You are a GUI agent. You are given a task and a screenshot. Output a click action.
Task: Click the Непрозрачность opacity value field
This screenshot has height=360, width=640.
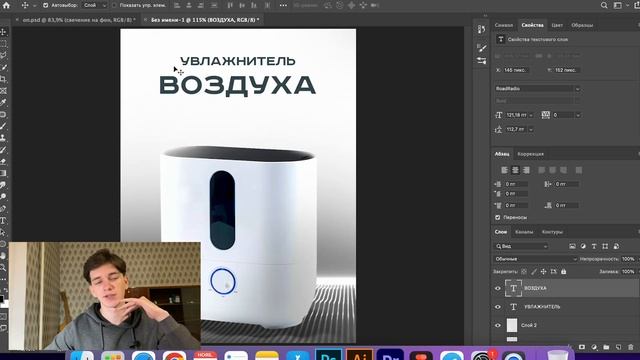tap(628, 259)
